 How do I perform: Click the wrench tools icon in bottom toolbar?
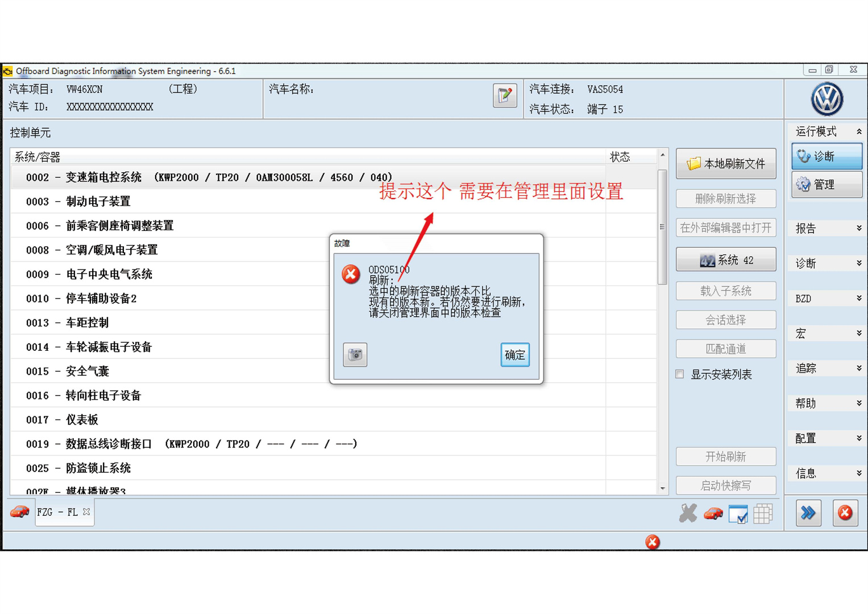tap(688, 513)
